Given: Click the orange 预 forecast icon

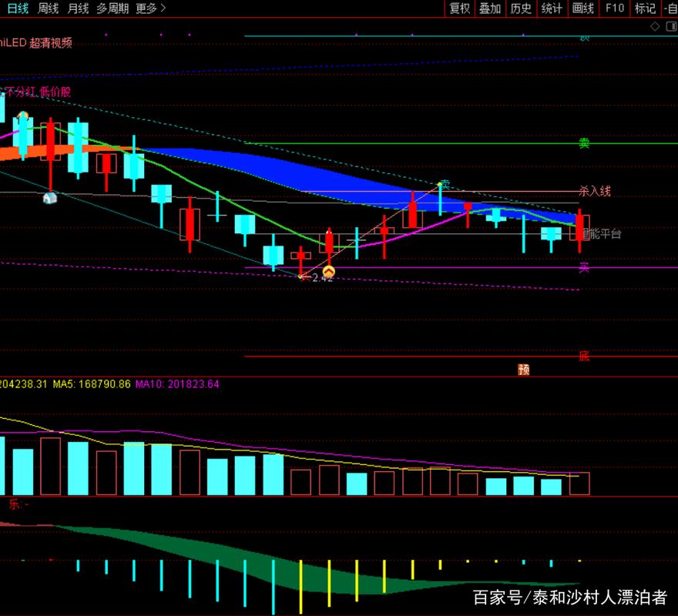Looking at the screenshot, I should tap(524, 370).
